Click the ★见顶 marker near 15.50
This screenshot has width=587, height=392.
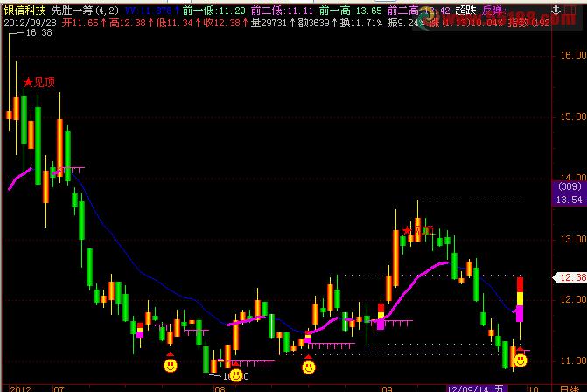pyautogui.click(x=39, y=81)
